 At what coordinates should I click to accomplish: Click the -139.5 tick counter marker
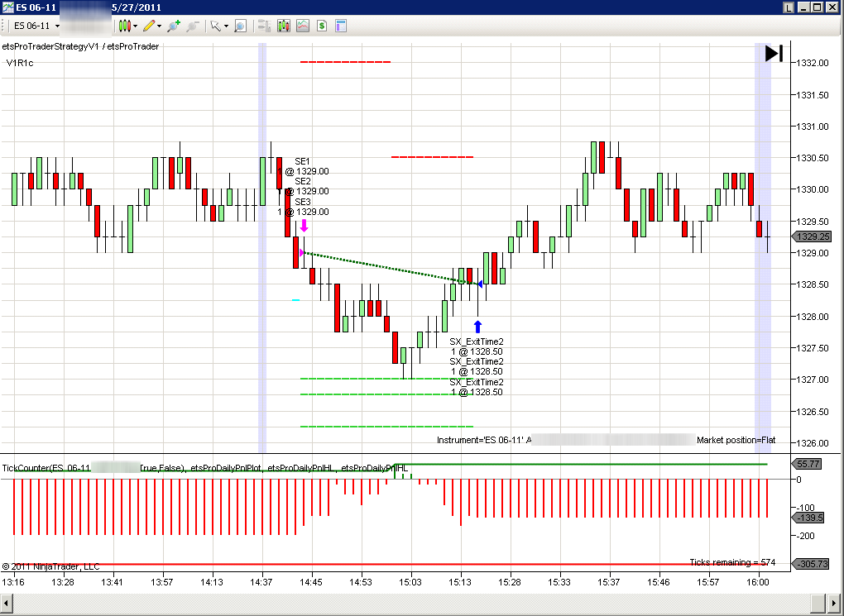[x=808, y=518]
